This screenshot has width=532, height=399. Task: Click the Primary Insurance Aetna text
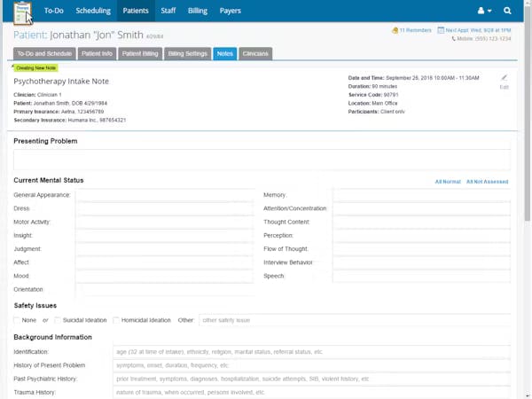click(59, 112)
